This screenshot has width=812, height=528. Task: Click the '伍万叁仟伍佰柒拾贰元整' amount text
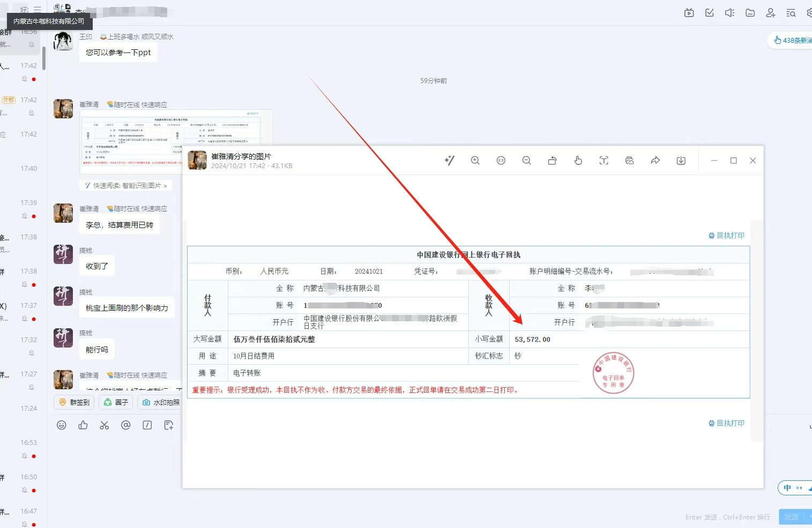(274, 340)
